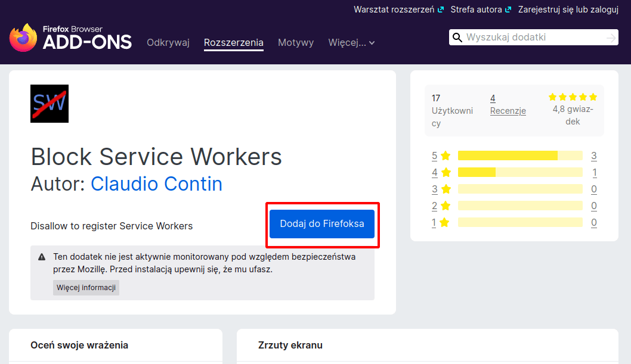This screenshot has height=364, width=631.
Task: Click the star next to rating 3
Action: [446, 189]
